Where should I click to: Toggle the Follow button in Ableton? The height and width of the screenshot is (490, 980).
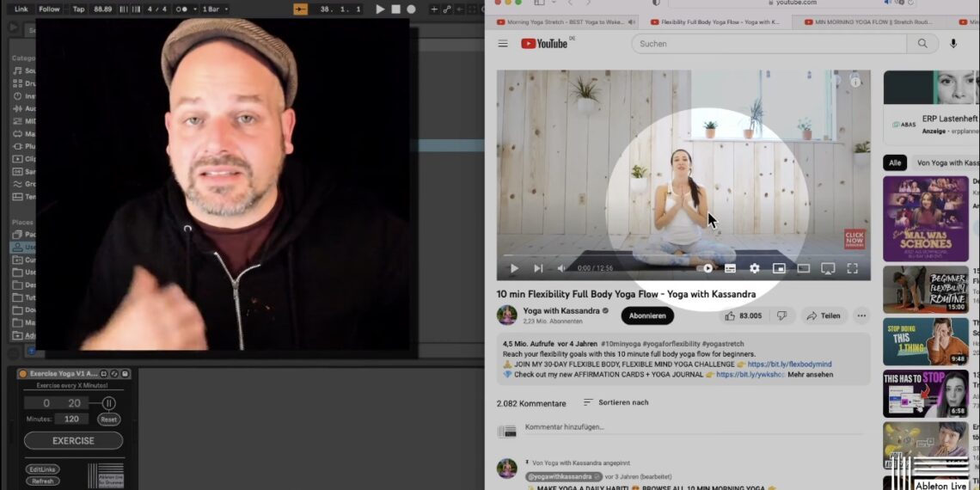click(x=49, y=9)
